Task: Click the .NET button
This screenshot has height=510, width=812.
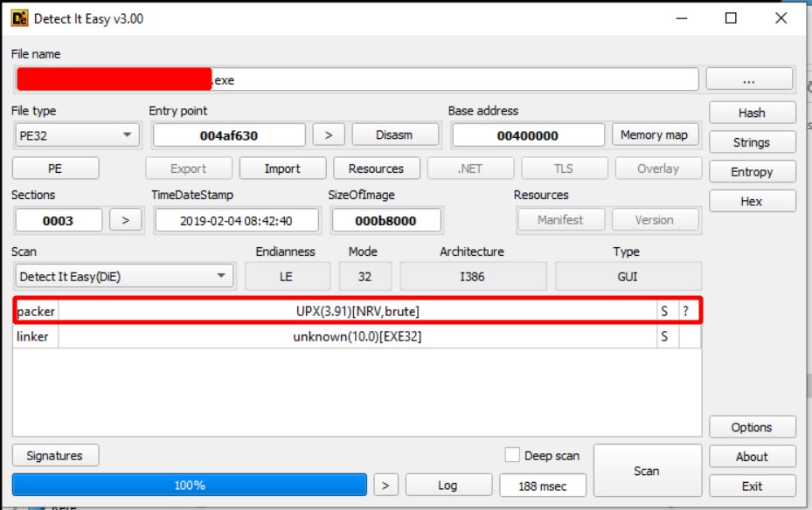Action: [470, 169]
